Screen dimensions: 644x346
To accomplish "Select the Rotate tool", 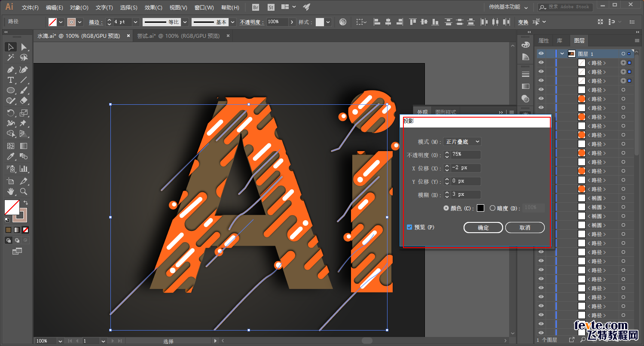I will pyautogui.click(x=11, y=113).
